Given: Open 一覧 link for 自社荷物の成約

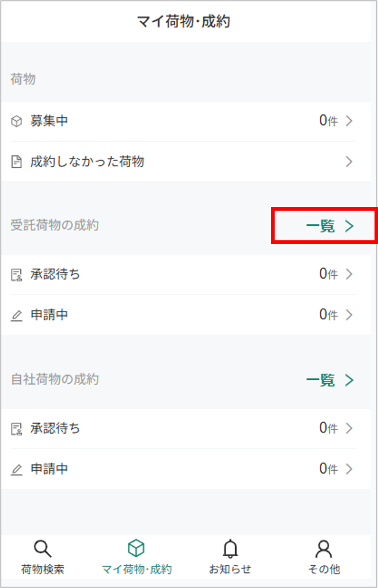Looking at the screenshot, I should [330, 380].
